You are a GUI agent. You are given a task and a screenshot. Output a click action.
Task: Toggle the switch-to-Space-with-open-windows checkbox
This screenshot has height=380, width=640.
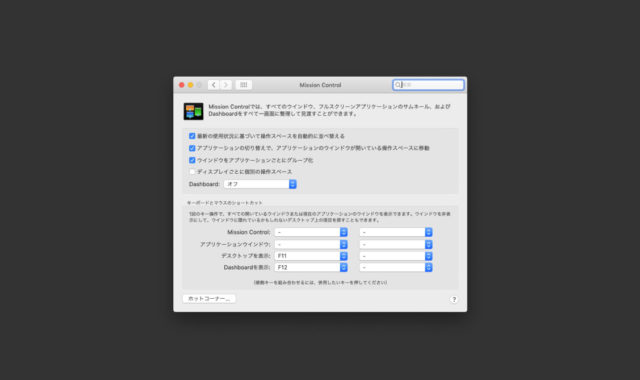(192, 148)
